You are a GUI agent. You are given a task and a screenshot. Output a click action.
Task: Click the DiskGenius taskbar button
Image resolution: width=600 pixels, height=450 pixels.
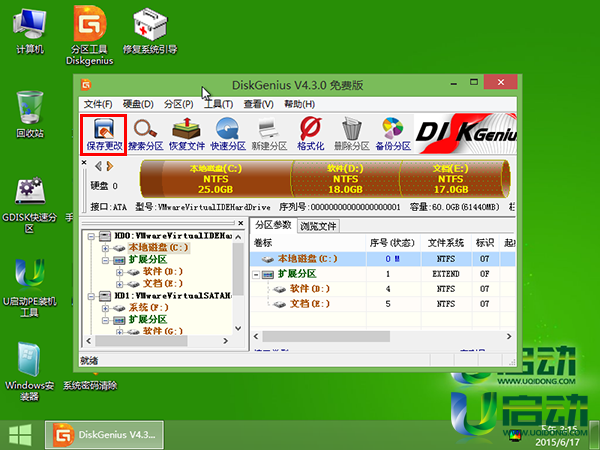tap(104, 435)
